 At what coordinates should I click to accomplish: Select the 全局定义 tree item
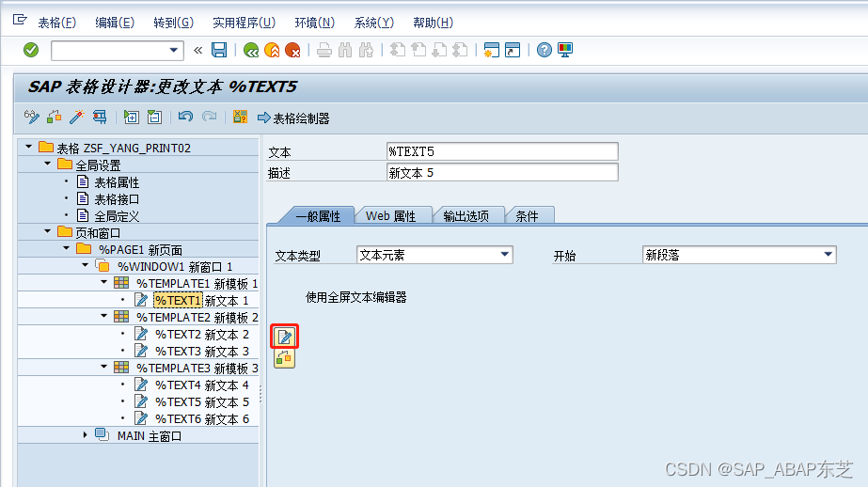[x=117, y=216]
